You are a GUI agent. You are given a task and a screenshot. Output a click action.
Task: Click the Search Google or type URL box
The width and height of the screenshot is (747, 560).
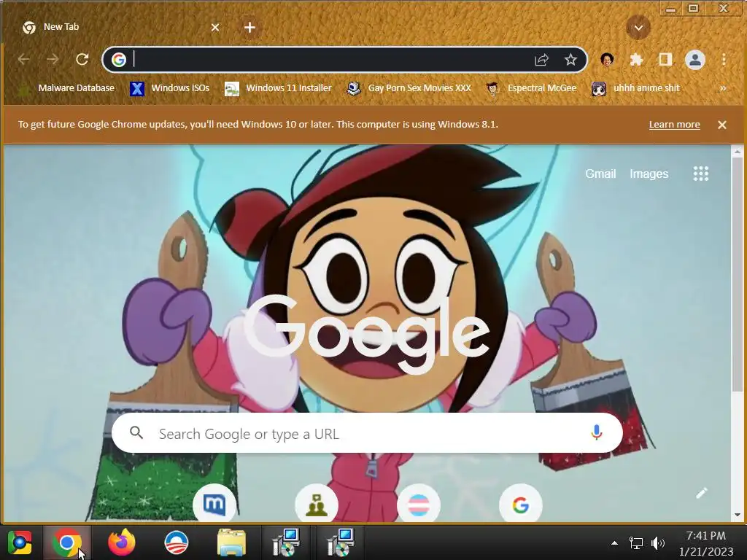[x=367, y=433]
